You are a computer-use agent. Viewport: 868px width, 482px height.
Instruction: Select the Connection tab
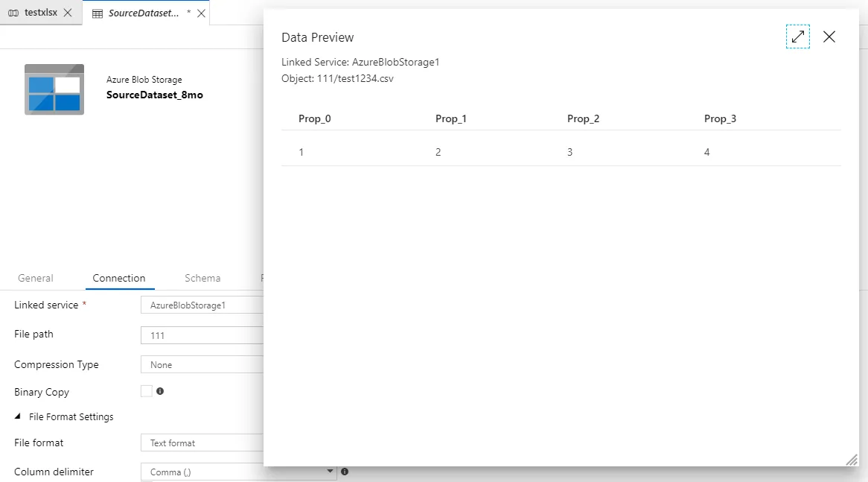click(x=119, y=278)
